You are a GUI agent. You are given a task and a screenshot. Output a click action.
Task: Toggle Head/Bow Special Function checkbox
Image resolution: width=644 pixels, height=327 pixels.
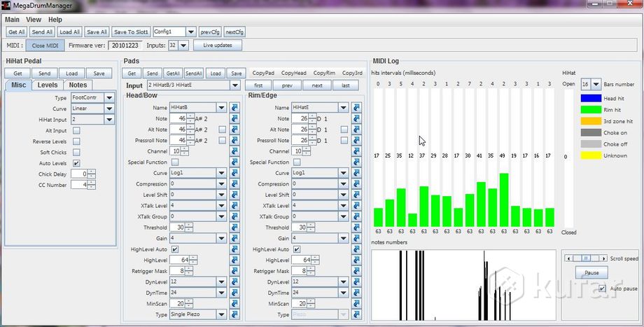pos(175,162)
